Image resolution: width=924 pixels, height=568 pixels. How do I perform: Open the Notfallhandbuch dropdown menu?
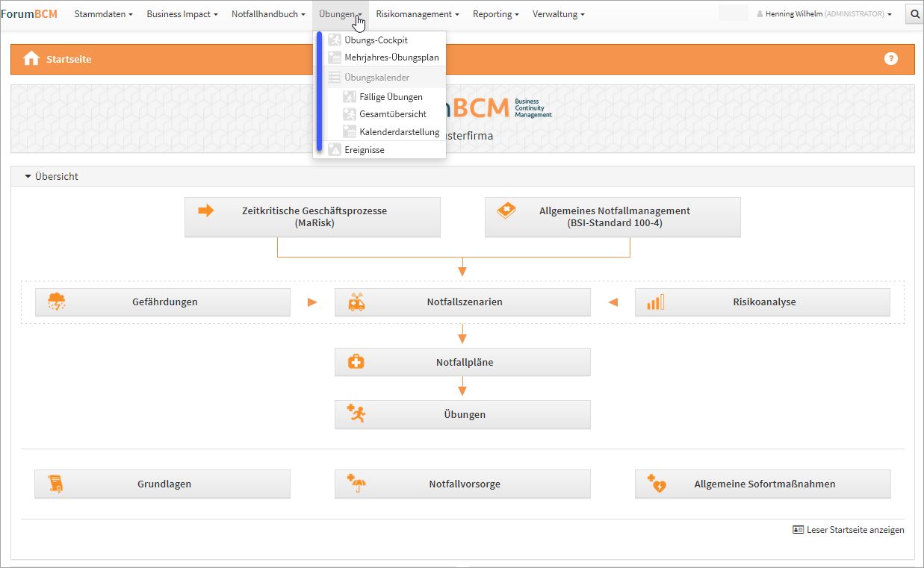coord(268,14)
